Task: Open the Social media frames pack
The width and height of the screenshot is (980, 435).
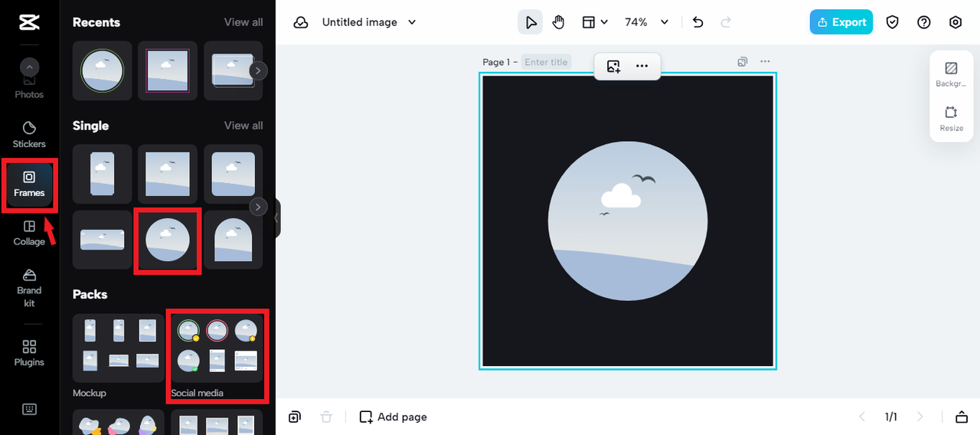Action: coord(217,348)
